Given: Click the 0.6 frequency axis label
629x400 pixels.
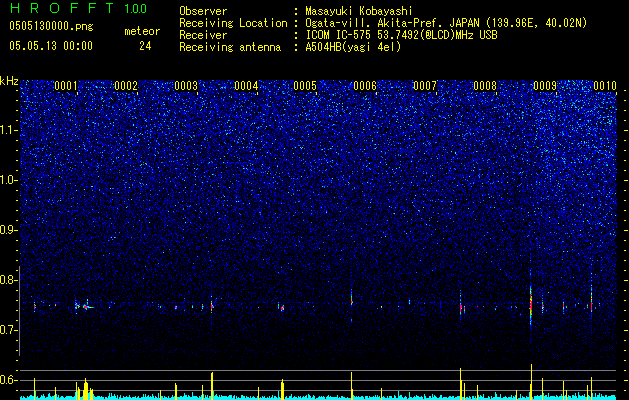Looking at the screenshot, I should tap(8, 380).
